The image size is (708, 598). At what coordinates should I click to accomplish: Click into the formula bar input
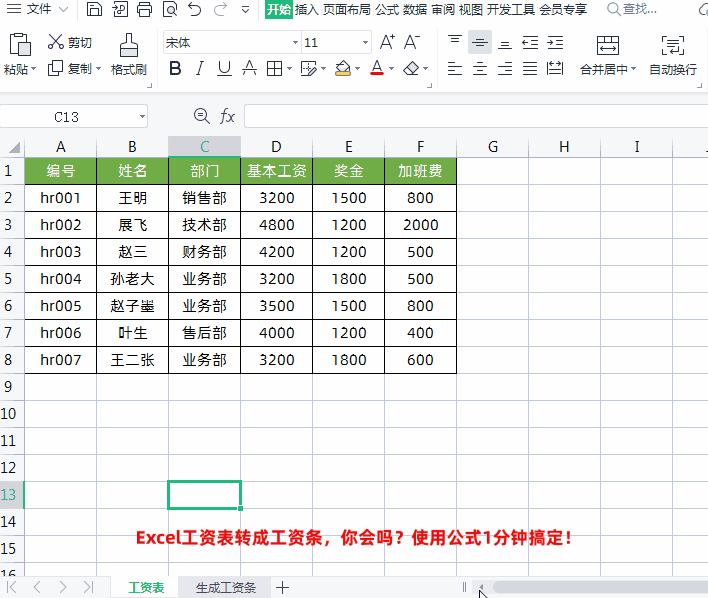tap(476, 117)
